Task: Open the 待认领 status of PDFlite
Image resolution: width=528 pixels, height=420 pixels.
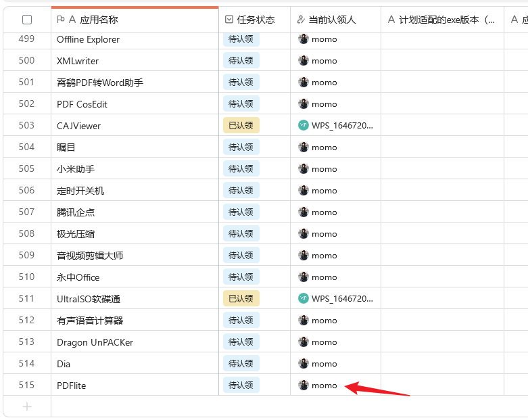Action: point(241,385)
